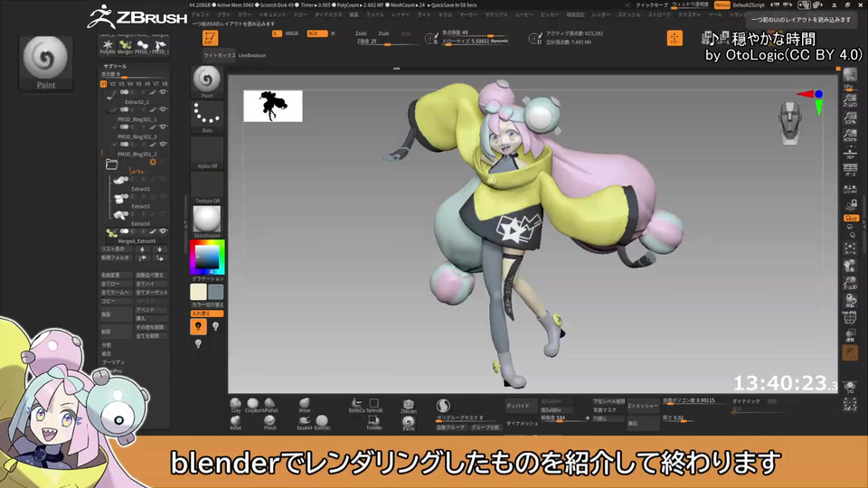Click the head camera view orientation widget
This screenshot has width=868, height=488.
[x=790, y=123]
